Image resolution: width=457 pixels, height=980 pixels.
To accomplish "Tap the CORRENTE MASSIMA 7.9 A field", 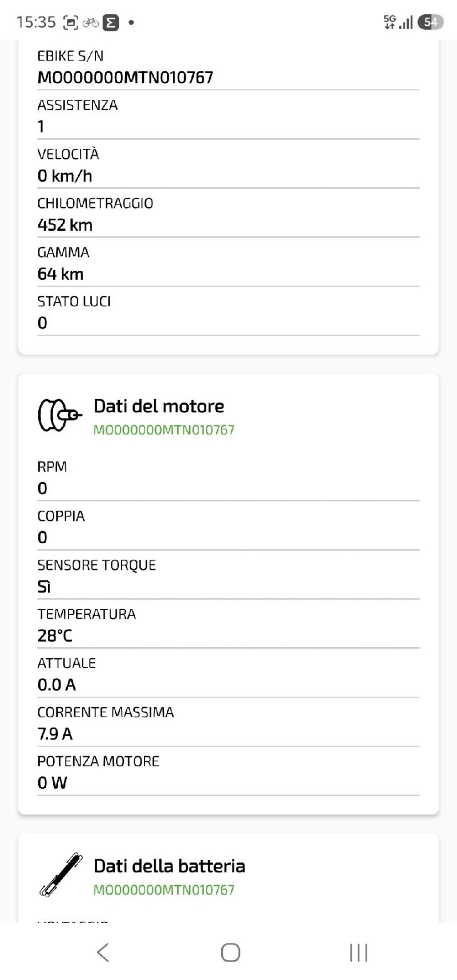I will [x=228, y=724].
